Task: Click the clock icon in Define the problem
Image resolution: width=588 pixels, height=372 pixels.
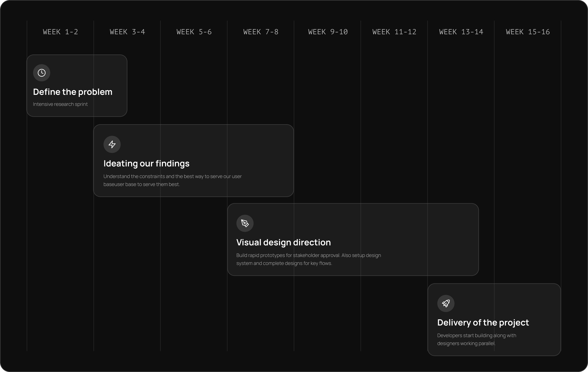Action: 41,73
